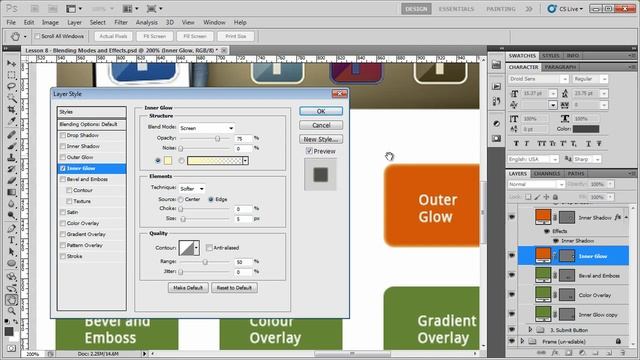Click the New Style... button
The image size is (640, 360).
click(321, 139)
